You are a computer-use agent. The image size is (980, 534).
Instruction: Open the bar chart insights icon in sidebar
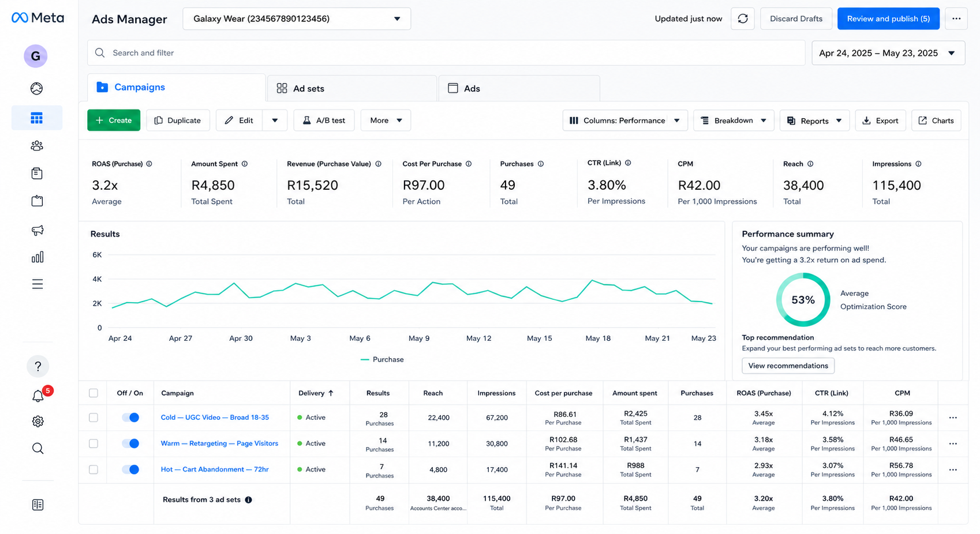click(x=37, y=257)
